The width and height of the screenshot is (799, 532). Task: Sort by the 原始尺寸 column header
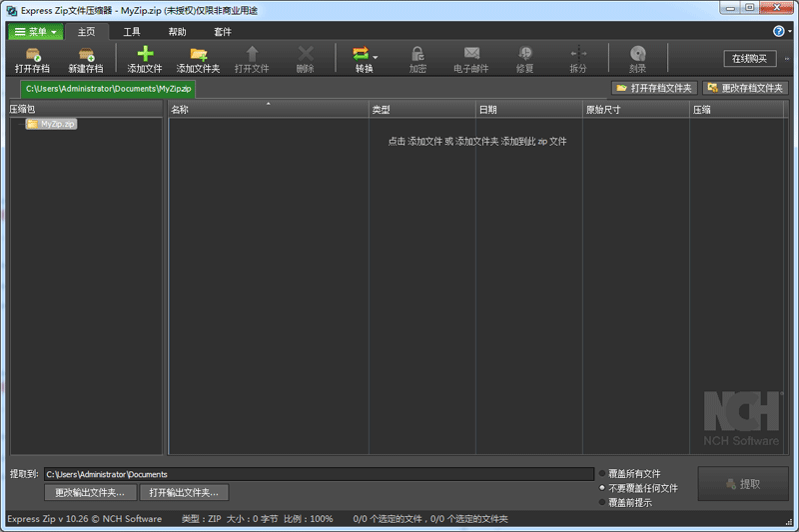tap(636, 110)
